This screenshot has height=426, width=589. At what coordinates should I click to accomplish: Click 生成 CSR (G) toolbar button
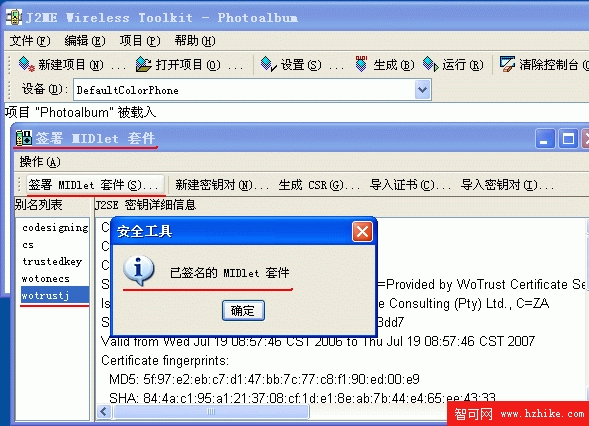pos(319,185)
